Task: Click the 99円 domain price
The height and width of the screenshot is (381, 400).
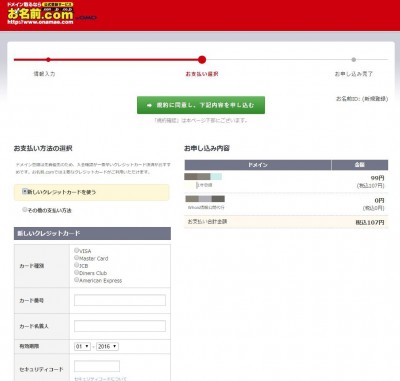Action: tap(377, 178)
